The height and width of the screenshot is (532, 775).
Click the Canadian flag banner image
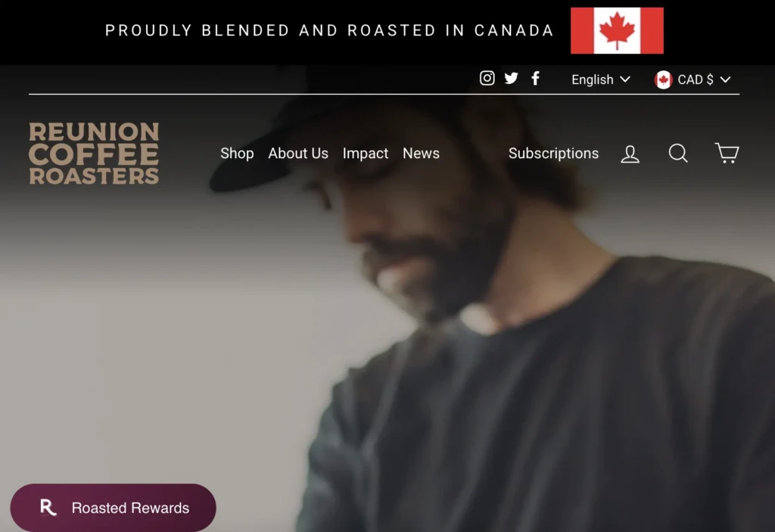pyautogui.click(x=617, y=31)
